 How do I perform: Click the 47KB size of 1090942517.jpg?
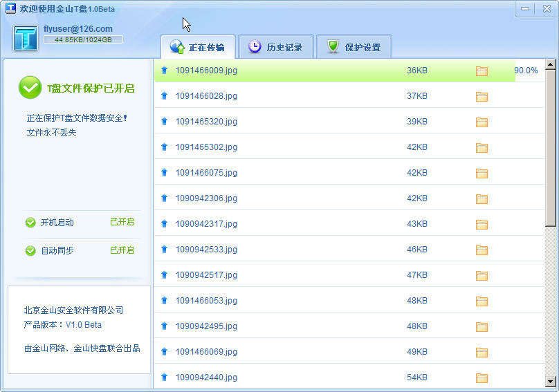416,275
